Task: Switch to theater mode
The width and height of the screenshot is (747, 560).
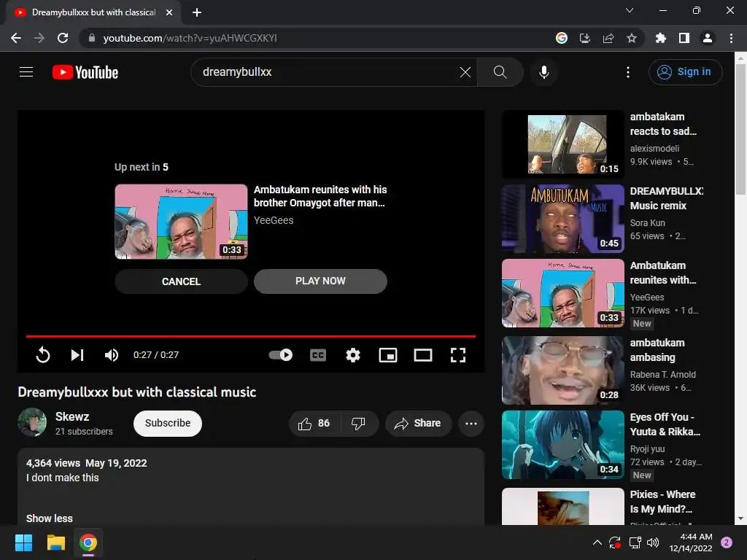Action: (x=423, y=355)
